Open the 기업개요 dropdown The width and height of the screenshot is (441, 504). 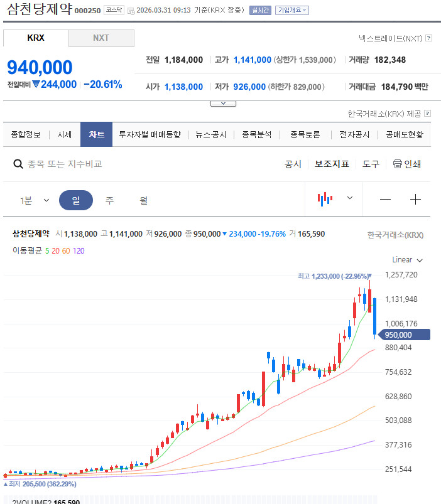pyautogui.click(x=291, y=10)
